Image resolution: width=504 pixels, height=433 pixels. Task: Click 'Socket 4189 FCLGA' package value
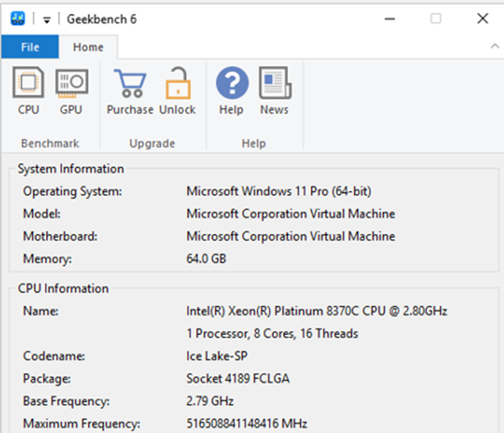(238, 379)
